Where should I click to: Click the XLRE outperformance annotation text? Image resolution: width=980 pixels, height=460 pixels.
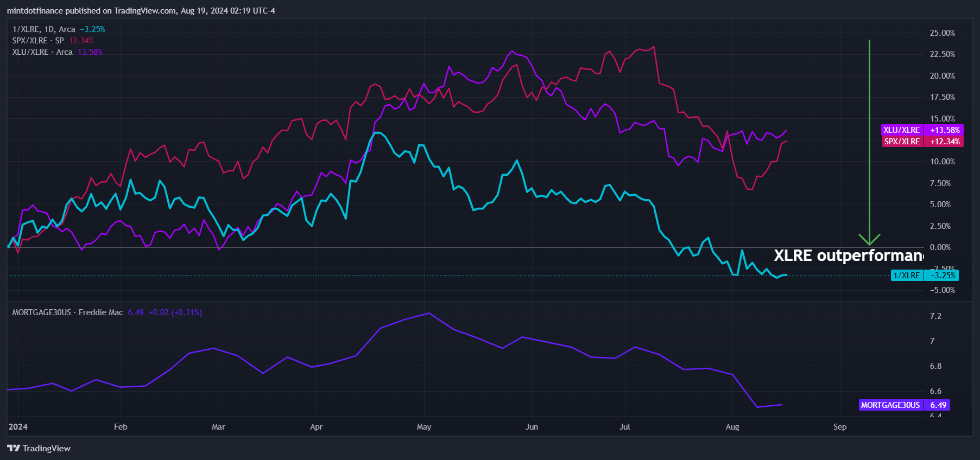[849, 255]
